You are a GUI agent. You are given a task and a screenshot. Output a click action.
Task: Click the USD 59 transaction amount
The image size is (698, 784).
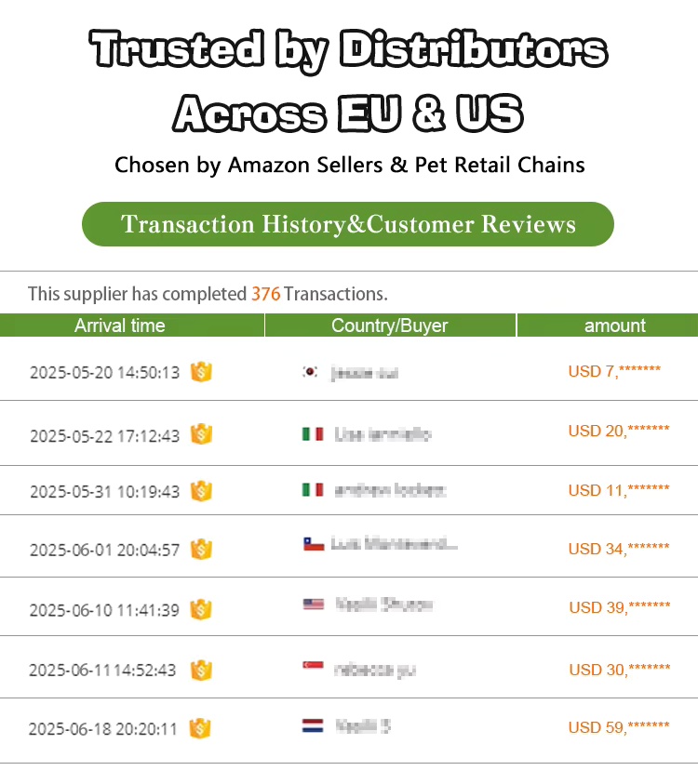click(619, 727)
